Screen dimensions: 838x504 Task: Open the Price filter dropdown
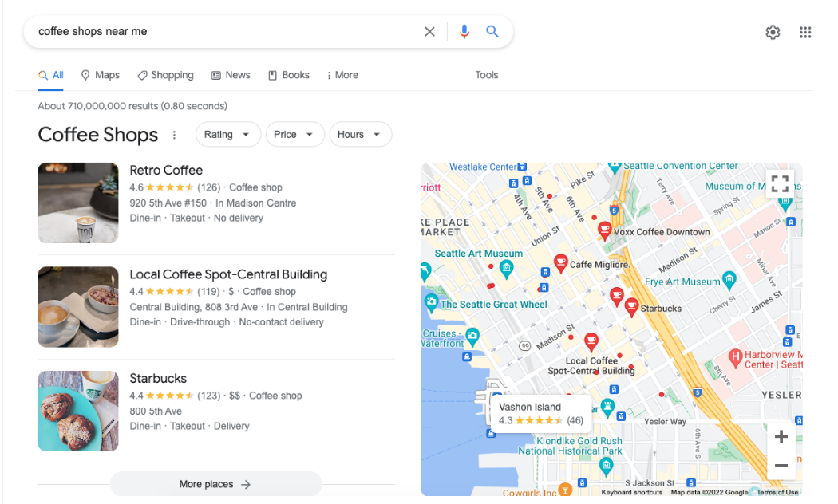point(294,135)
